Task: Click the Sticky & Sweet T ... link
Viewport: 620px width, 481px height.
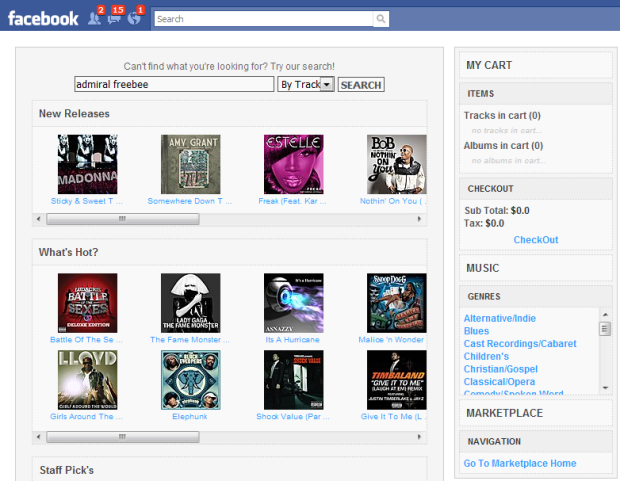Action: [87, 201]
